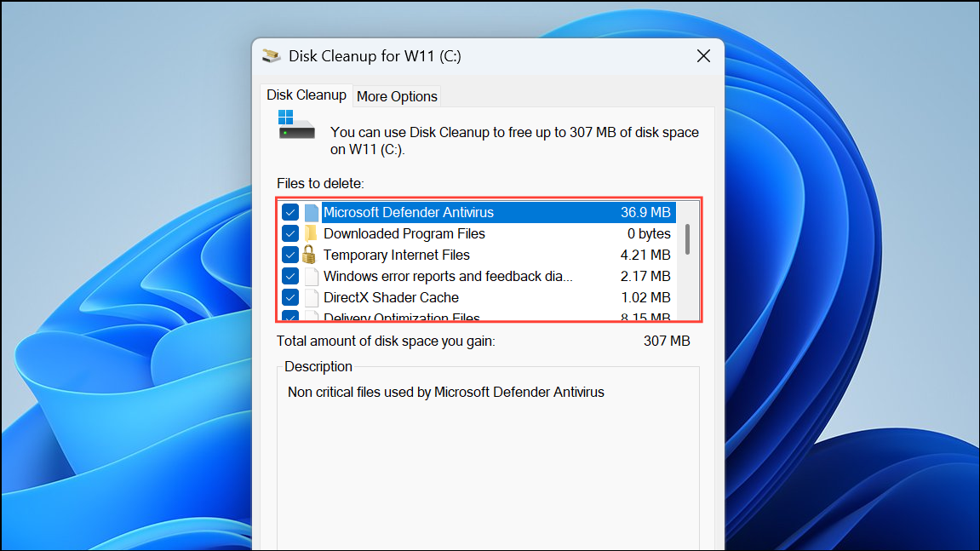This screenshot has width=980, height=551.
Task: Click the DirectX Shader Cache page icon
Action: 312,296
